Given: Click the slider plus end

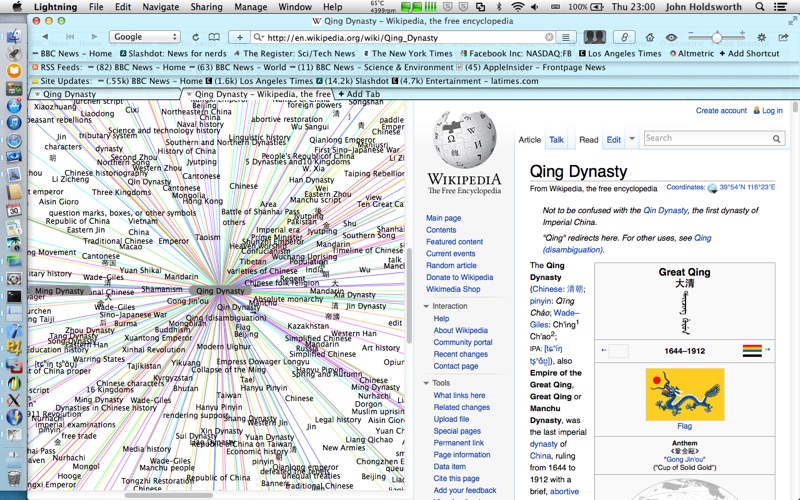Looking at the screenshot, I should pos(742,33).
